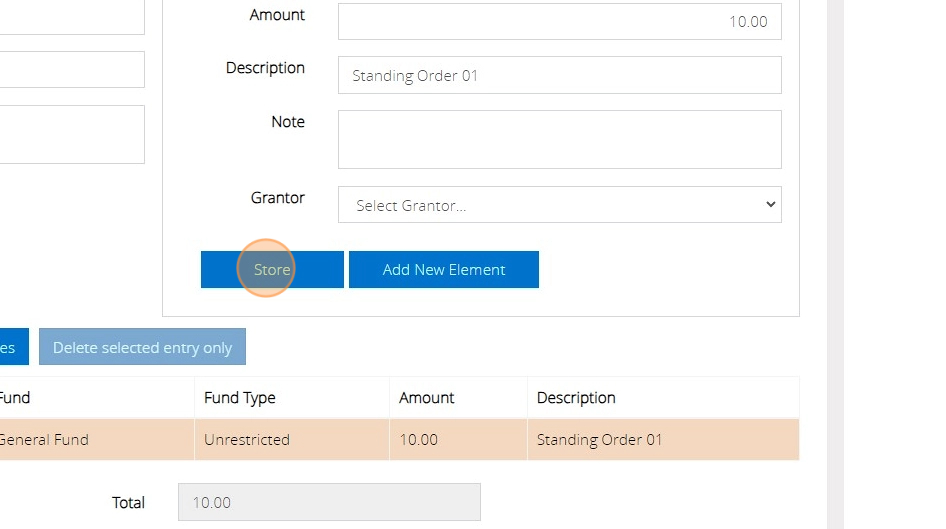
Task: Click the cut-off blue button left of Delete
Action: 12,347
